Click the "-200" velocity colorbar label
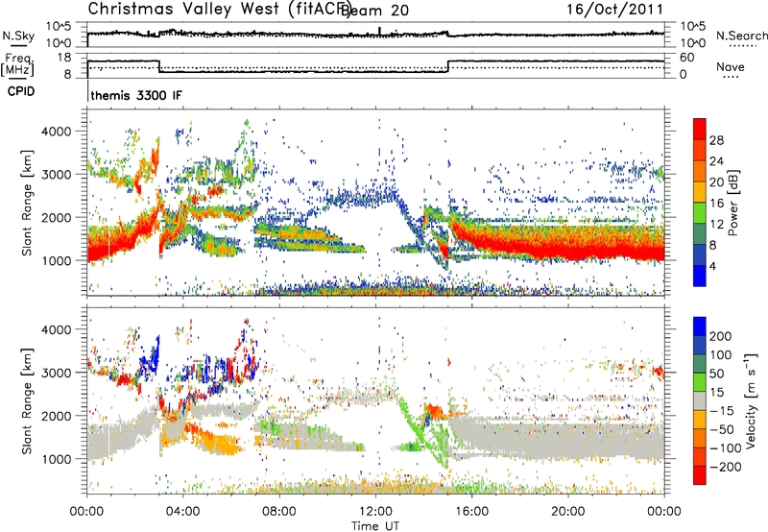The height and width of the screenshot is (532, 768). [x=726, y=467]
